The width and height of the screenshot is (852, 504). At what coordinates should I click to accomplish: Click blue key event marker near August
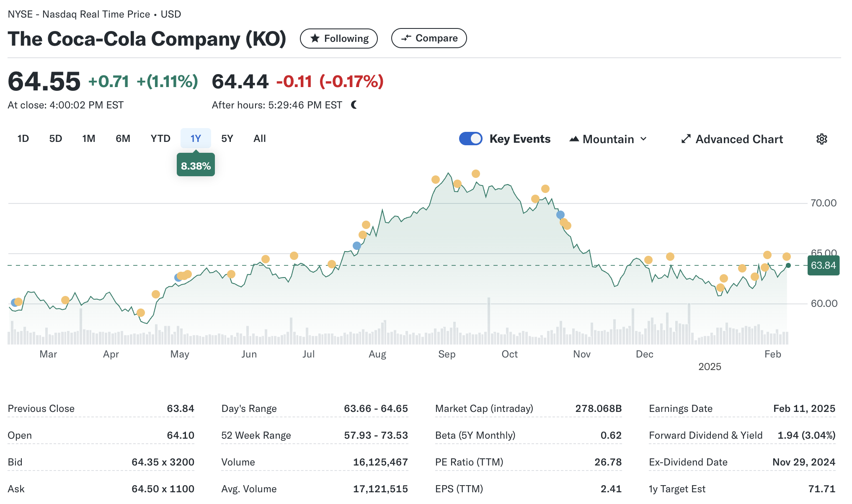point(357,246)
